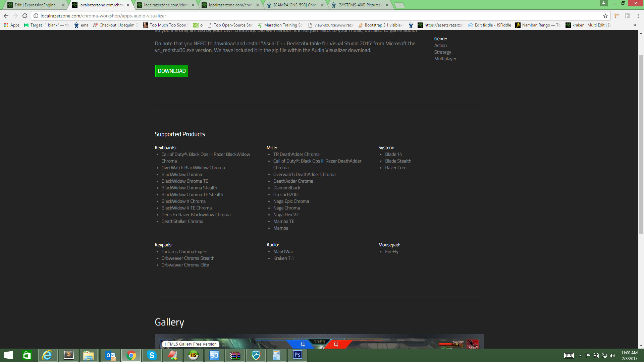Click the Action Center flag icon
The width and height of the screenshot is (644, 362).
click(x=588, y=356)
